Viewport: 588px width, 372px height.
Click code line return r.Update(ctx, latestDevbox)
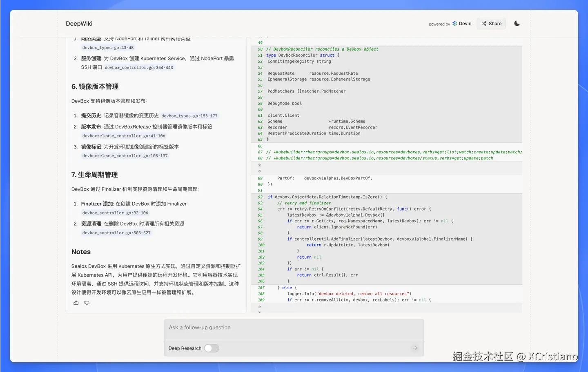[348, 245]
